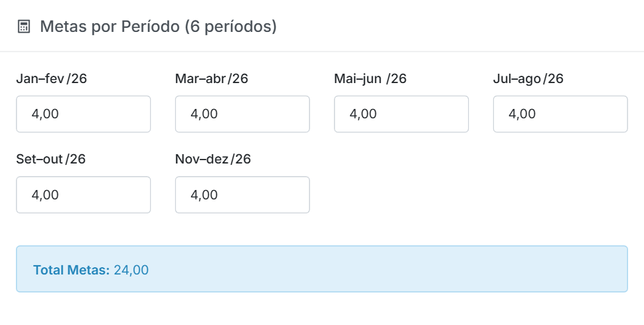The image size is (644, 325).
Task: Click the Jul–ago/26 goal input box
Action: 560,114
